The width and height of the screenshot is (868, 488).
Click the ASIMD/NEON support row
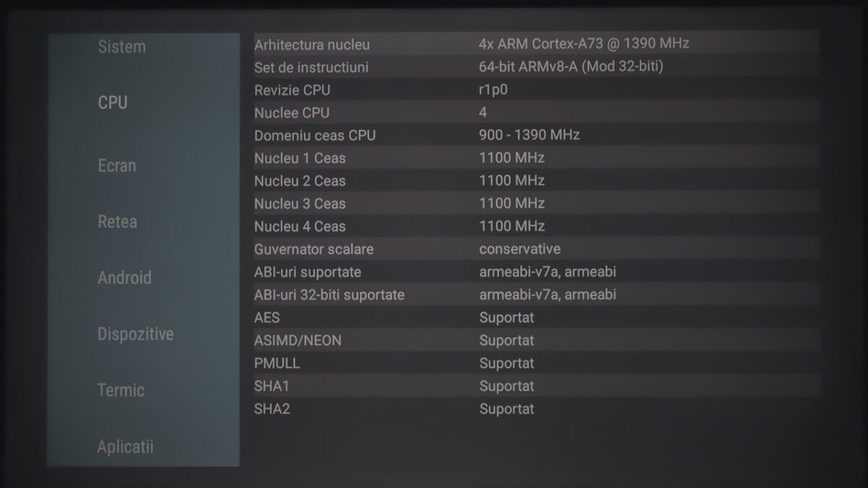pos(535,340)
